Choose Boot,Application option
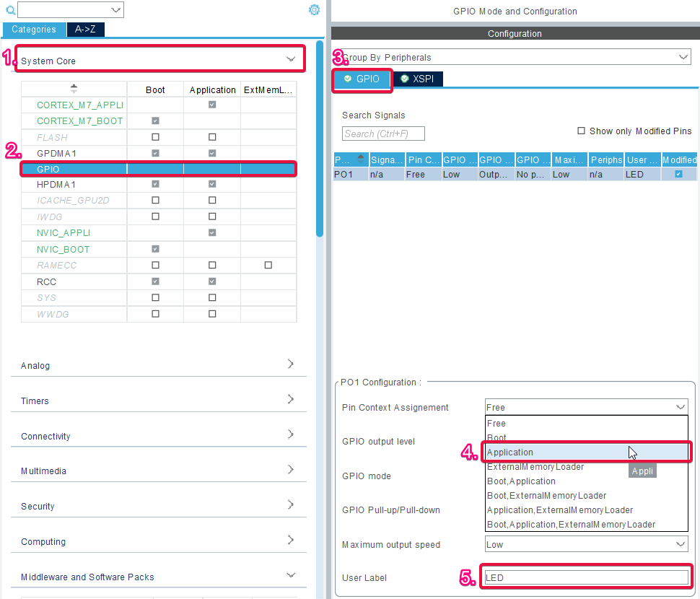 [x=586, y=481]
